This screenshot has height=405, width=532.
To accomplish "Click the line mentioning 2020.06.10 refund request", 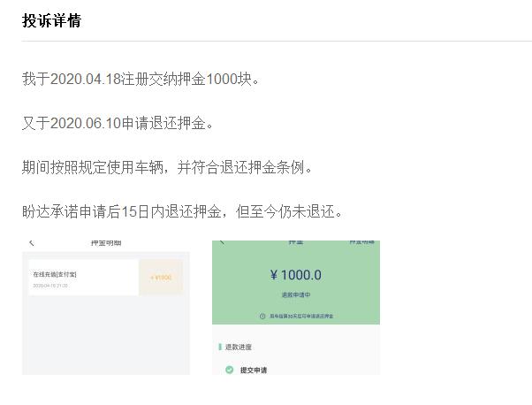I will (118, 123).
